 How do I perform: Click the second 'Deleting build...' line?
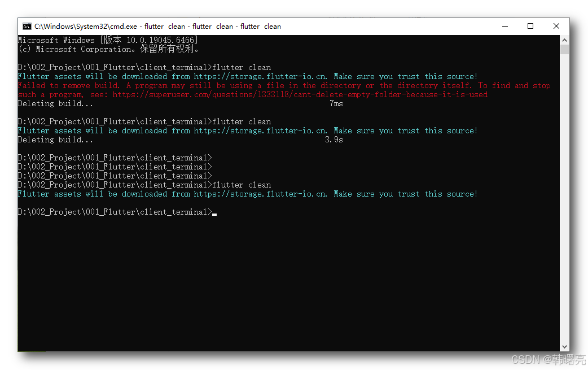pyautogui.click(x=55, y=140)
